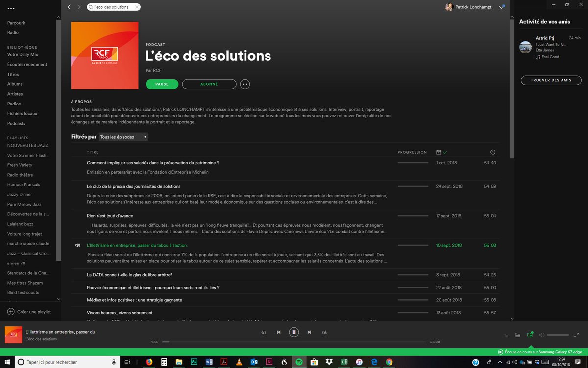Image resolution: width=588 pixels, height=368 pixels.
Task: Open friend Astrid Ptj's activity
Action: click(544, 38)
